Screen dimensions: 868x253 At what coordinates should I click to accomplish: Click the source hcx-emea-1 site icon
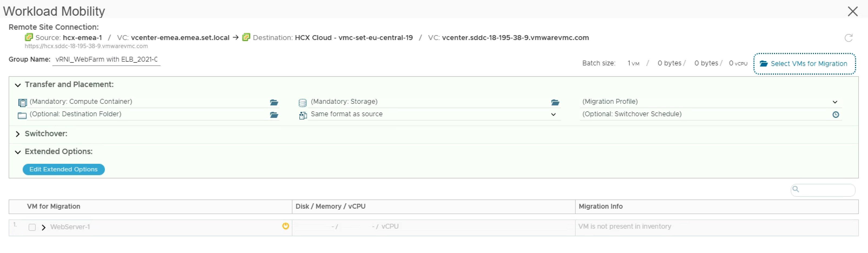[x=29, y=37]
